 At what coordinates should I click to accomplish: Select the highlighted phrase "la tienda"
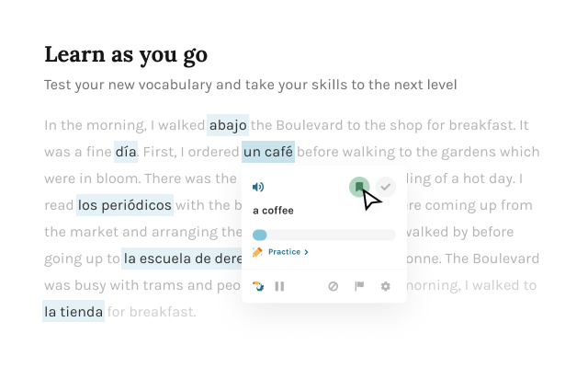pyautogui.click(x=73, y=312)
